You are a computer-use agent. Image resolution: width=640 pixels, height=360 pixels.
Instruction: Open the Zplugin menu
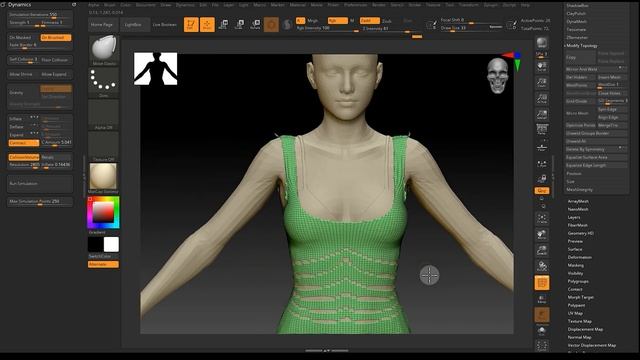pyautogui.click(x=491, y=5)
